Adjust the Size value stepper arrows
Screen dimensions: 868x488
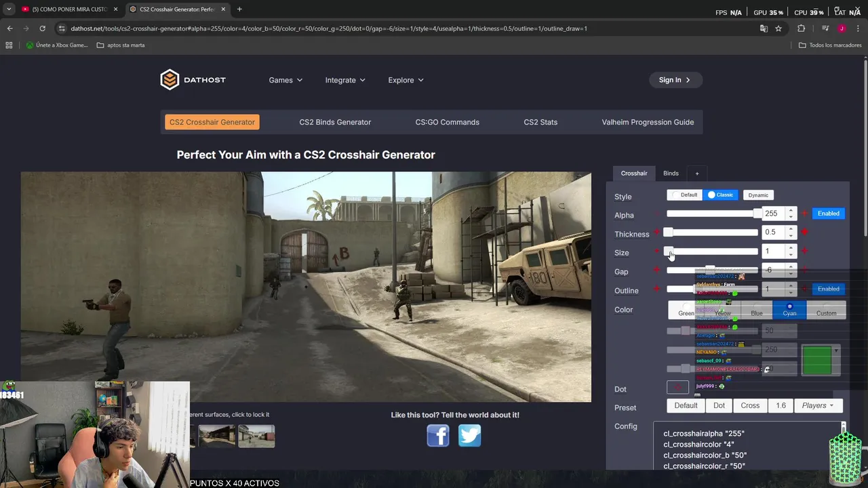[791, 251]
